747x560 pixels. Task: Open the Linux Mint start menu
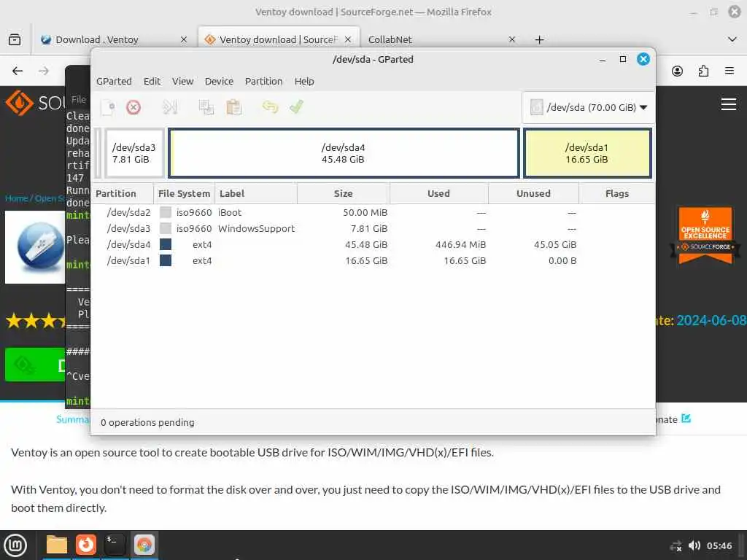[x=15, y=545]
